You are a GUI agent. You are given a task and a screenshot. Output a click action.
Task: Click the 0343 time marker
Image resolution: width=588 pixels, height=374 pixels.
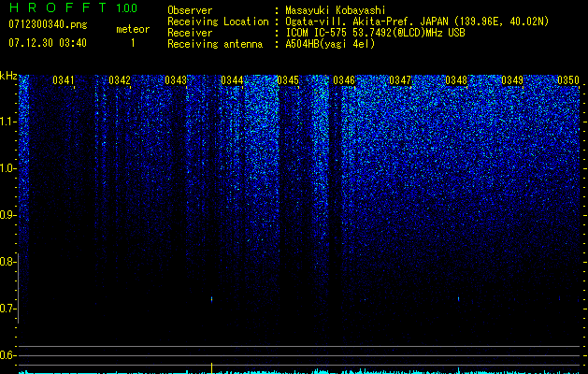176,79
